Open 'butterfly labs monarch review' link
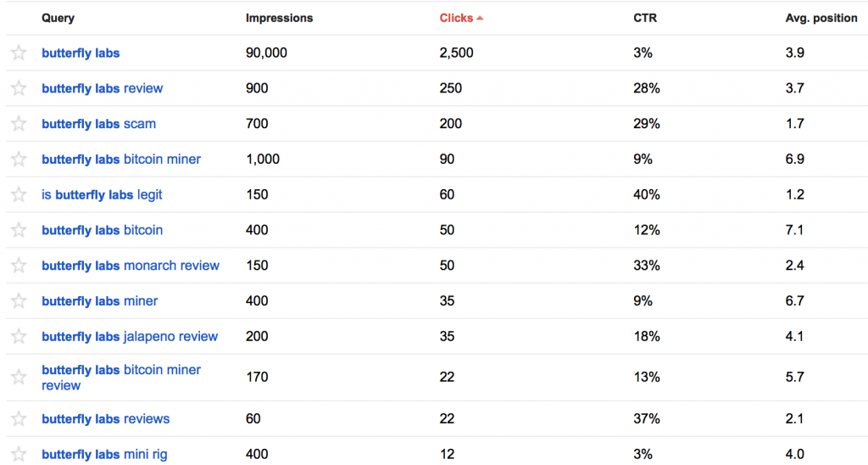Viewport: 868px width, 465px height. [131, 266]
